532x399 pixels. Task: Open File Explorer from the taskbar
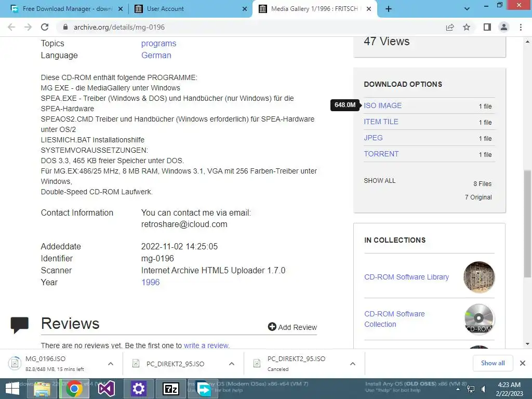[42, 389]
